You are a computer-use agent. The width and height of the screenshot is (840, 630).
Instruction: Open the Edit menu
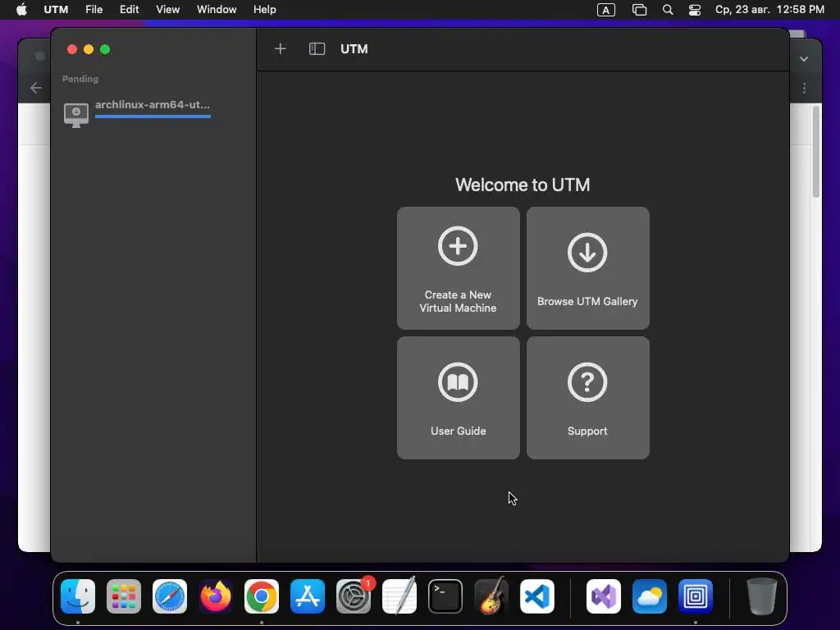point(129,10)
